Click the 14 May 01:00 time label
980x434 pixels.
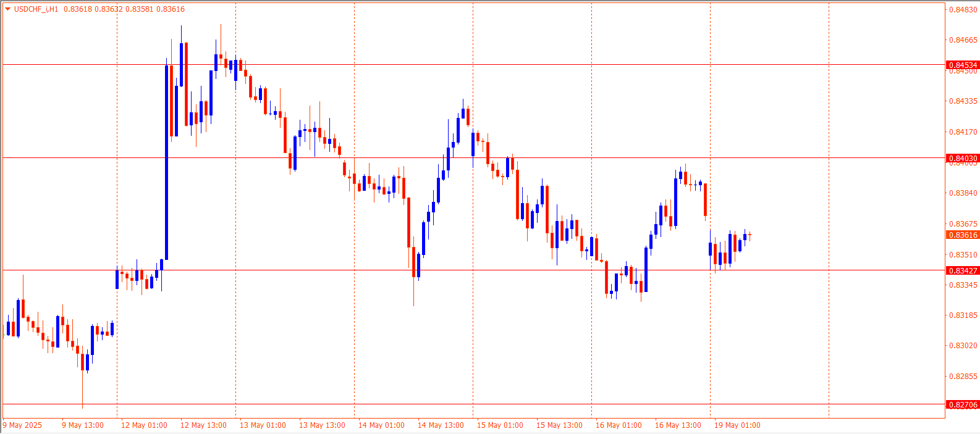click(x=381, y=425)
